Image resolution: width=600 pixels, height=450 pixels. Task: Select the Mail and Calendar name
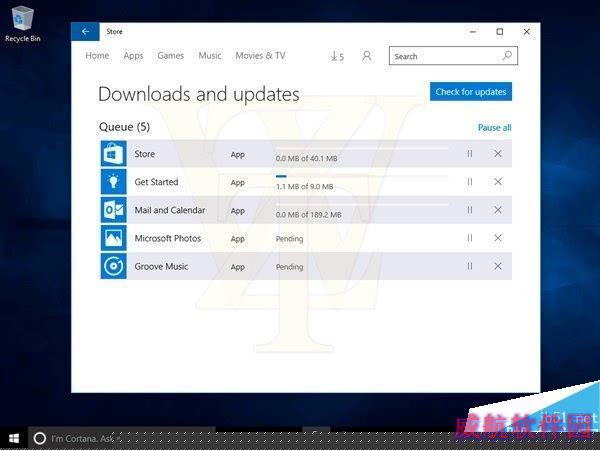(x=170, y=210)
